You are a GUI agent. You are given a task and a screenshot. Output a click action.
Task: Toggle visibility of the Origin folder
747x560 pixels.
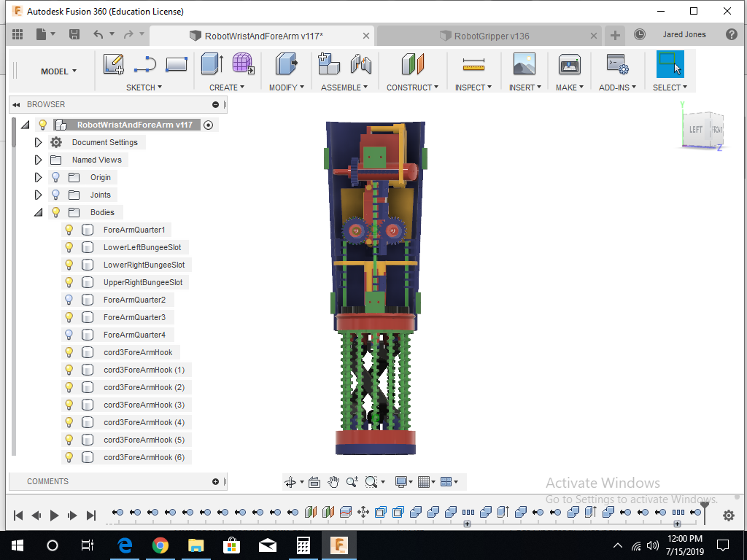pos(55,177)
